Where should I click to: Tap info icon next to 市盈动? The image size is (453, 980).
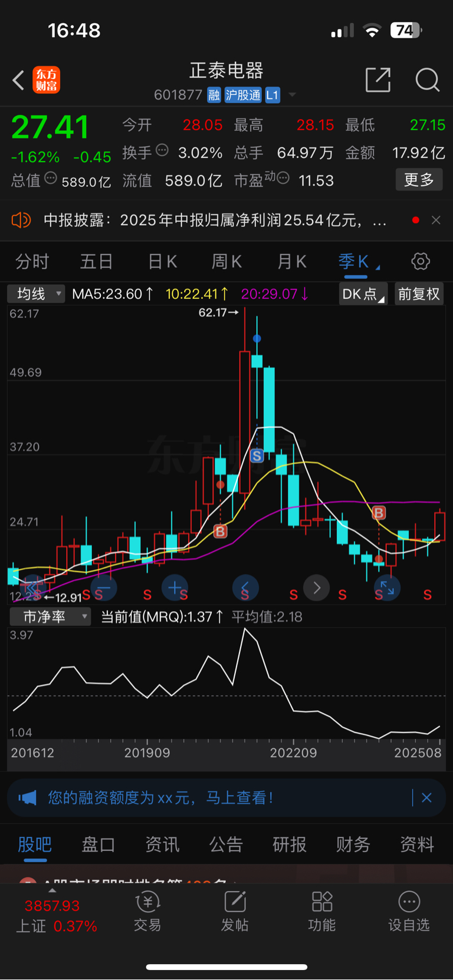tap(283, 177)
